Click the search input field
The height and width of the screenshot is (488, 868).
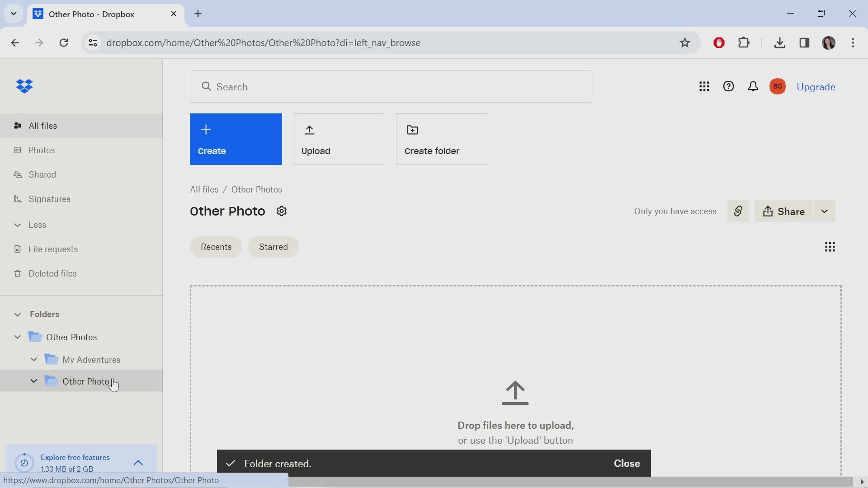[393, 87]
